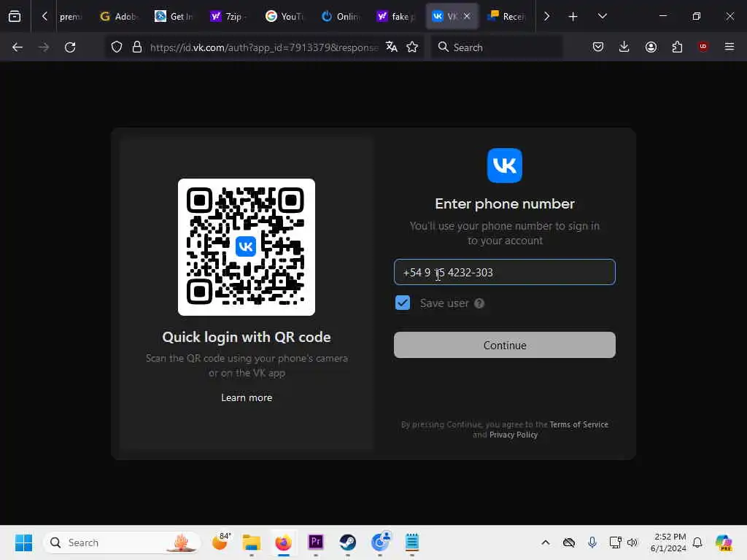747x560 pixels.
Task: Open the Windows Start menu
Action: coord(23,542)
